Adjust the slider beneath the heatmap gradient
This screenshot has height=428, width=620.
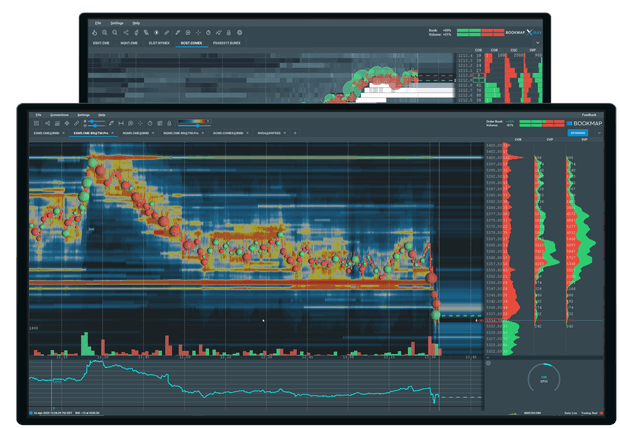click(197, 126)
